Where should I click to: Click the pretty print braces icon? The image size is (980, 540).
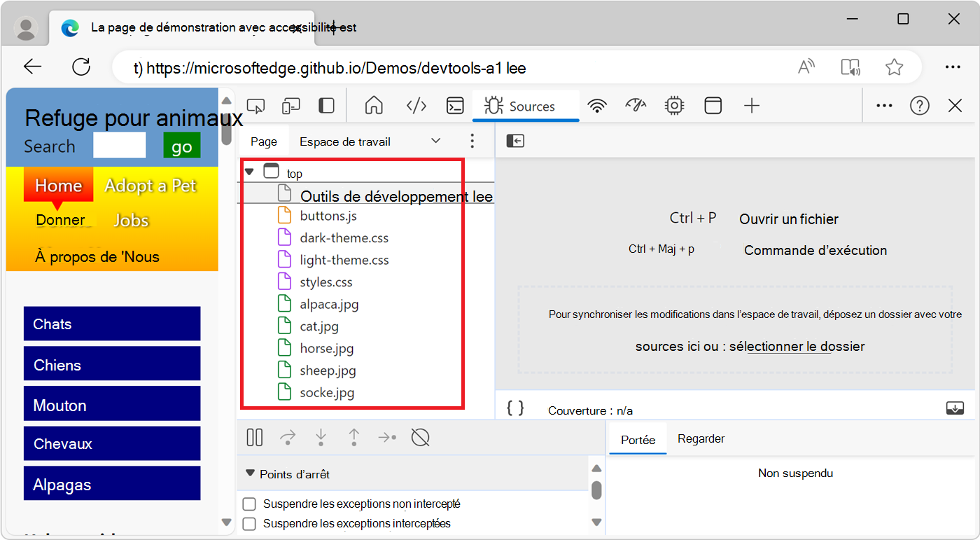pyautogui.click(x=515, y=408)
